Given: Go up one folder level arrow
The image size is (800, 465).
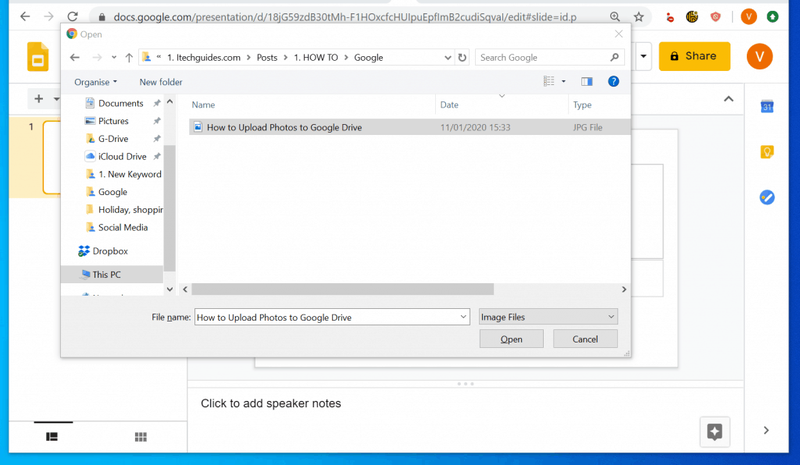Looking at the screenshot, I should tap(129, 58).
